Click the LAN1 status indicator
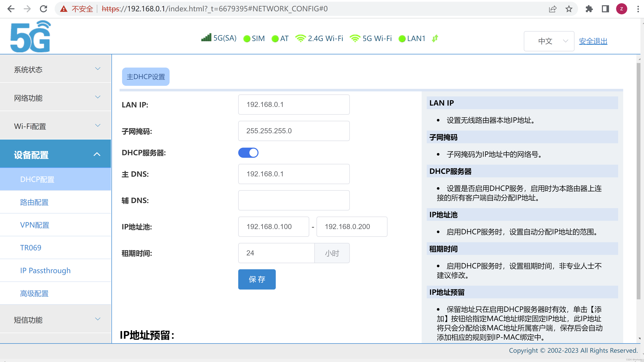The width and height of the screenshot is (644, 362). coord(412,39)
